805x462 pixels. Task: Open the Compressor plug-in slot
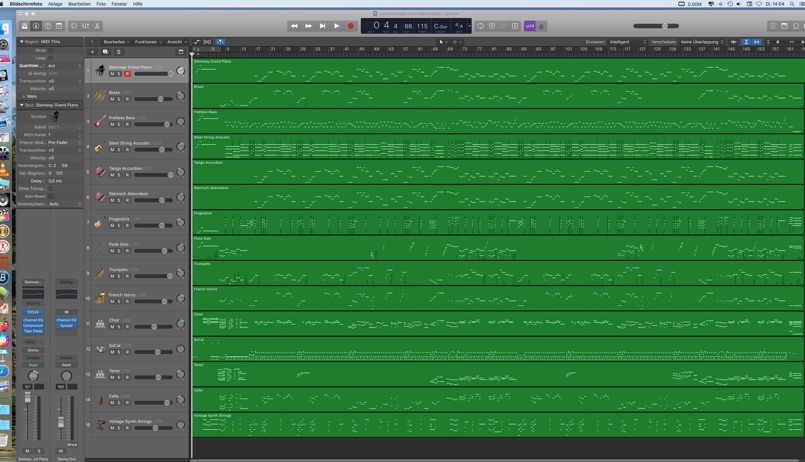point(33,325)
